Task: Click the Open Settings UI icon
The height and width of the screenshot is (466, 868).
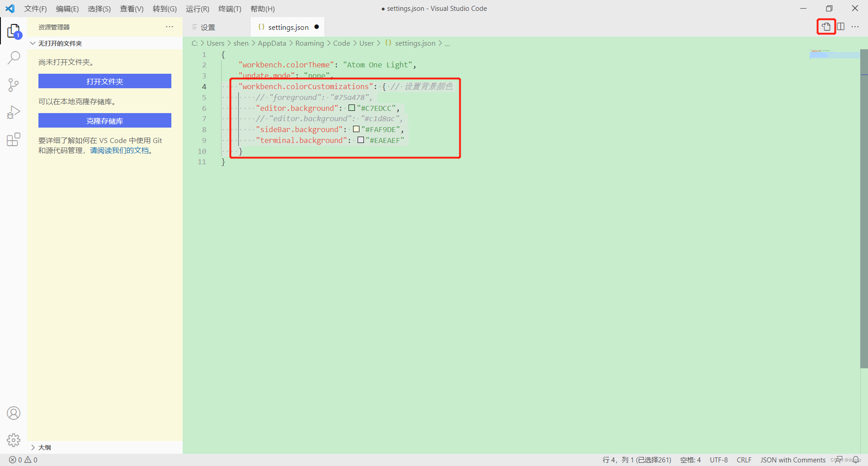Action: (826, 27)
